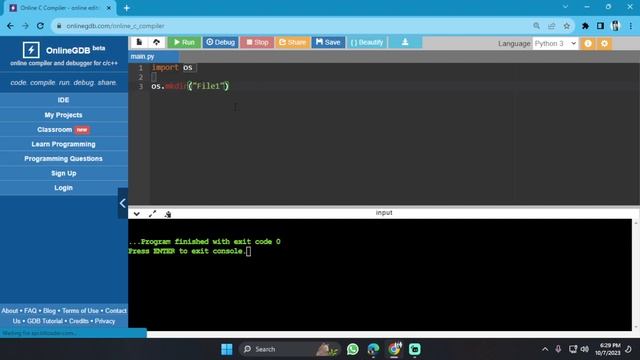640x360 pixels.
Task: Click the orange info icon
Action: (588, 43)
